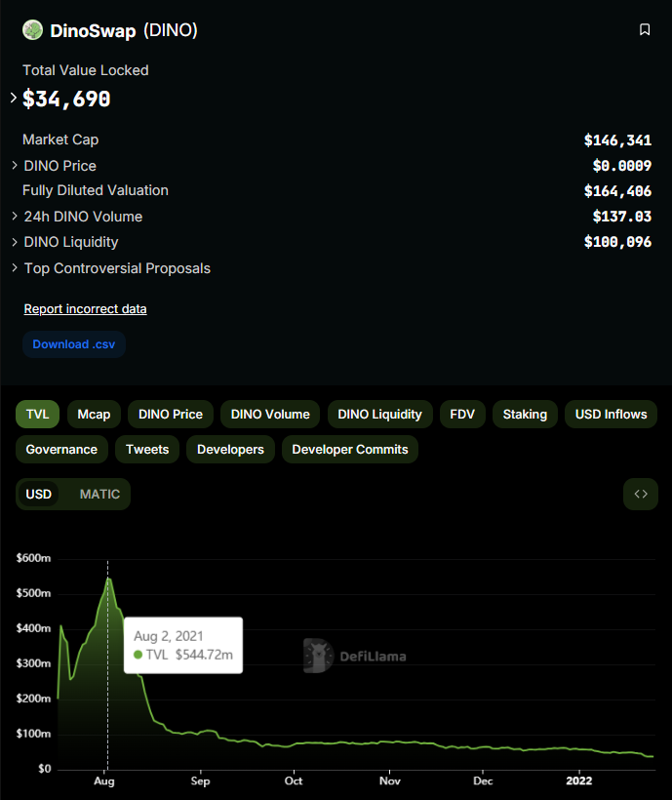The height and width of the screenshot is (800, 672).
Task: Click the Market Cap value $146,341
Action: pyautogui.click(x=617, y=140)
